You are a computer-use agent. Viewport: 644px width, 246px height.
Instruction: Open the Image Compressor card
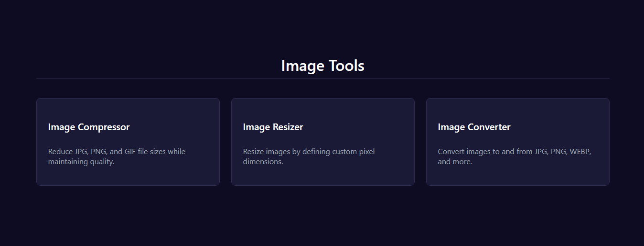coord(128,142)
